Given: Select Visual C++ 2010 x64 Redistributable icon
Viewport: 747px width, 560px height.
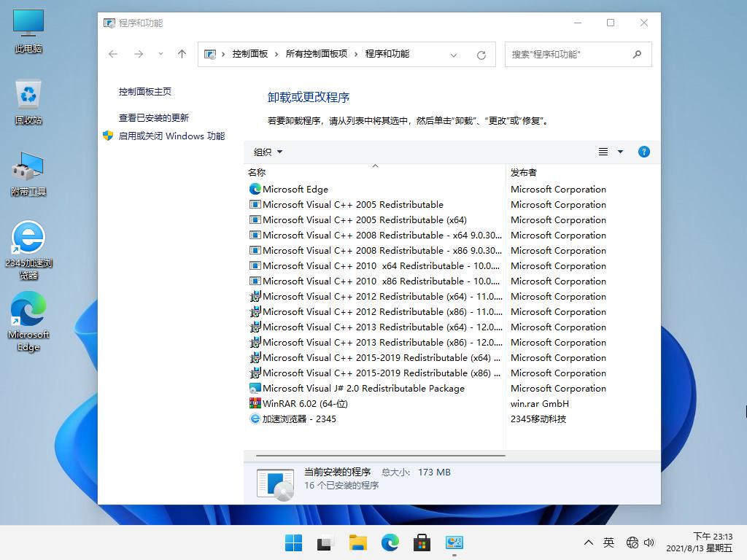Looking at the screenshot, I should 255,265.
